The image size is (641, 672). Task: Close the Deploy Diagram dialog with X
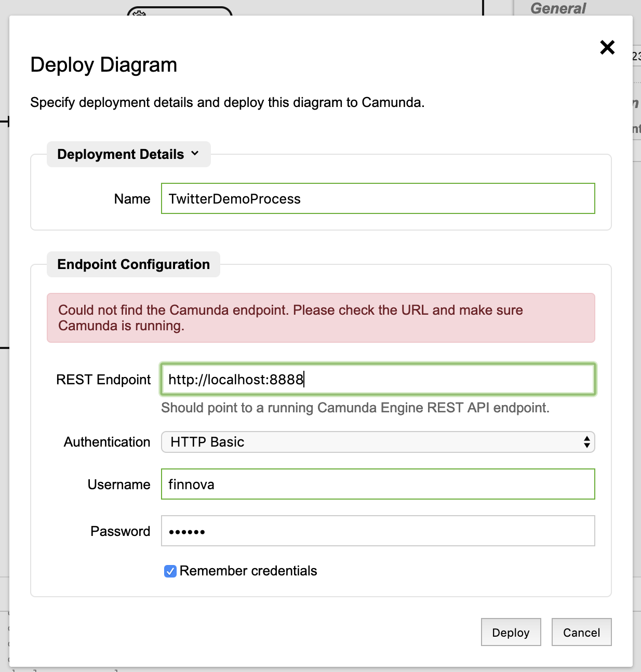coord(607,47)
